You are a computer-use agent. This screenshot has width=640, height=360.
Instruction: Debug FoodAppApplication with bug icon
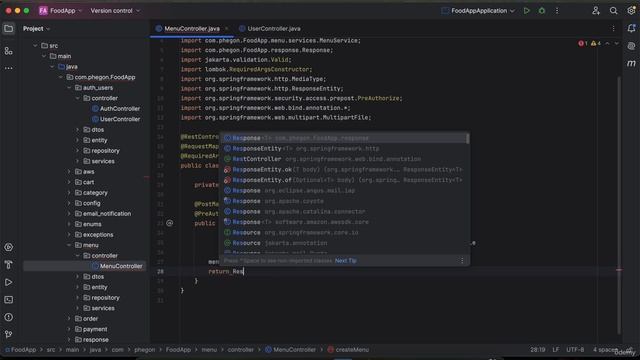[542, 11]
